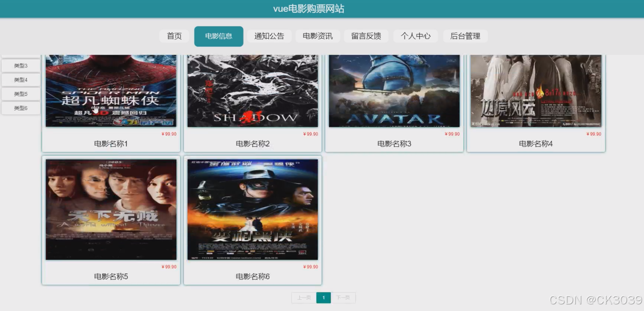Open the 边境风云 movie poster
Screen dimensions: 644x311
[x=536, y=90]
